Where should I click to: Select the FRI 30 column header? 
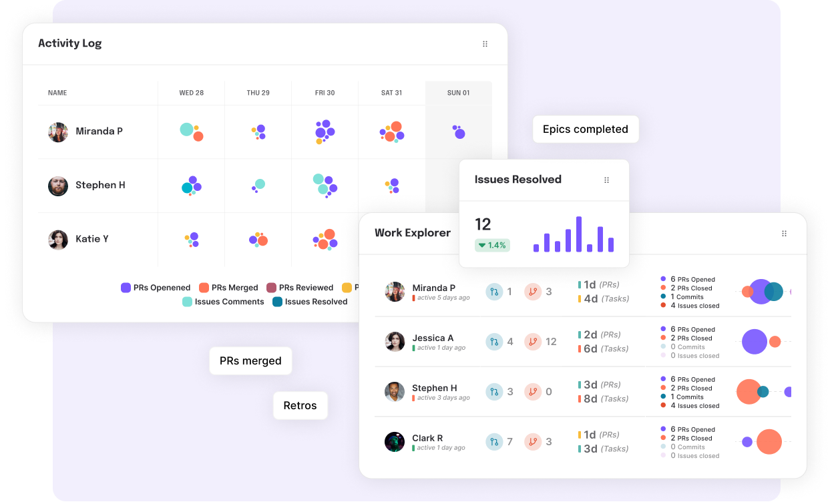pyautogui.click(x=325, y=93)
